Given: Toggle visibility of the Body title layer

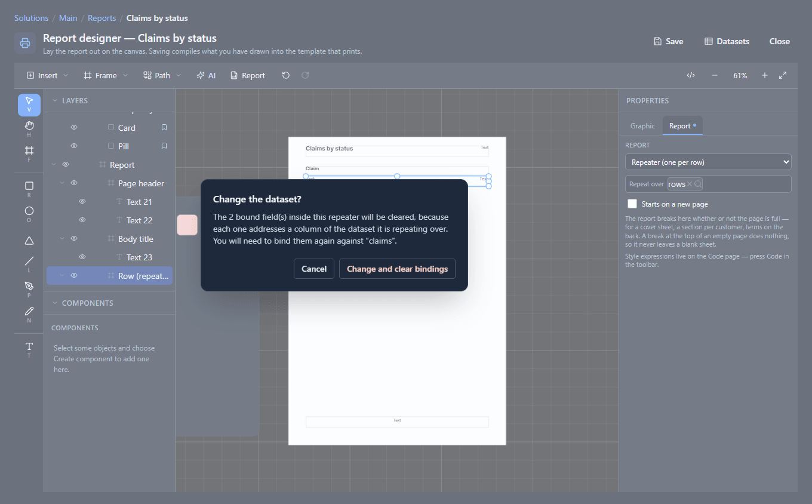Looking at the screenshot, I should click(74, 239).
